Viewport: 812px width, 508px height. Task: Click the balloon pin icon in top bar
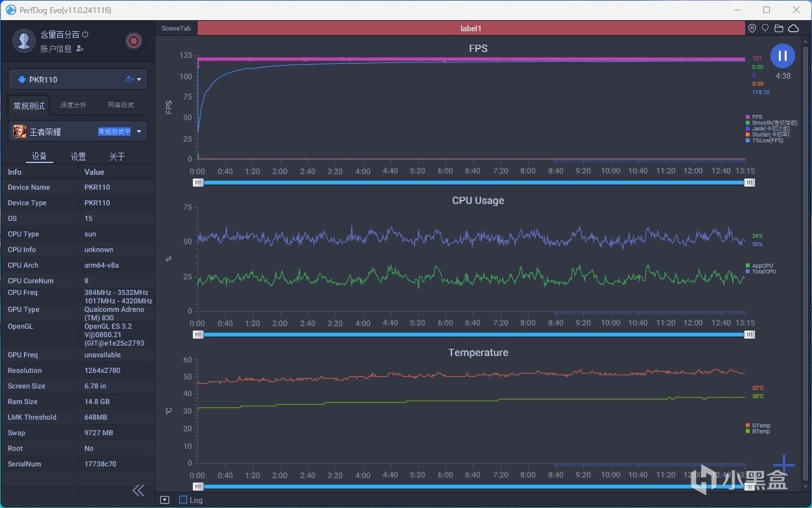point(765,29)
